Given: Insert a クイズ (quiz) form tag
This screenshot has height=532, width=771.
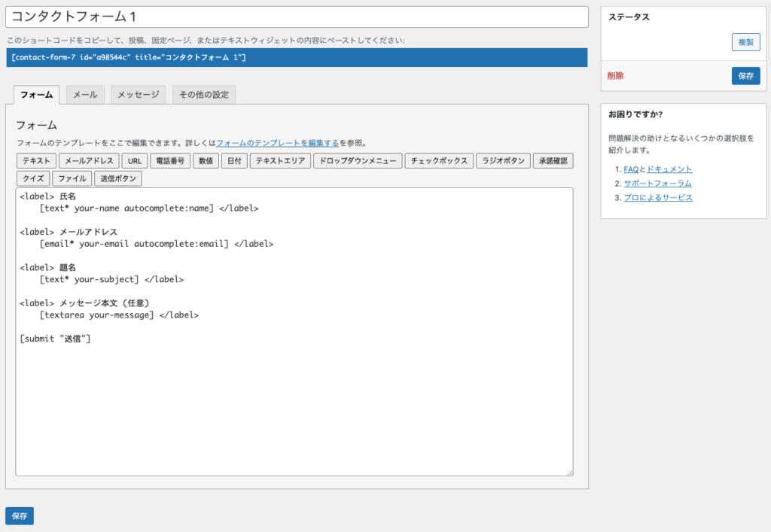Looking at the screenshot, I should point(32,178).
